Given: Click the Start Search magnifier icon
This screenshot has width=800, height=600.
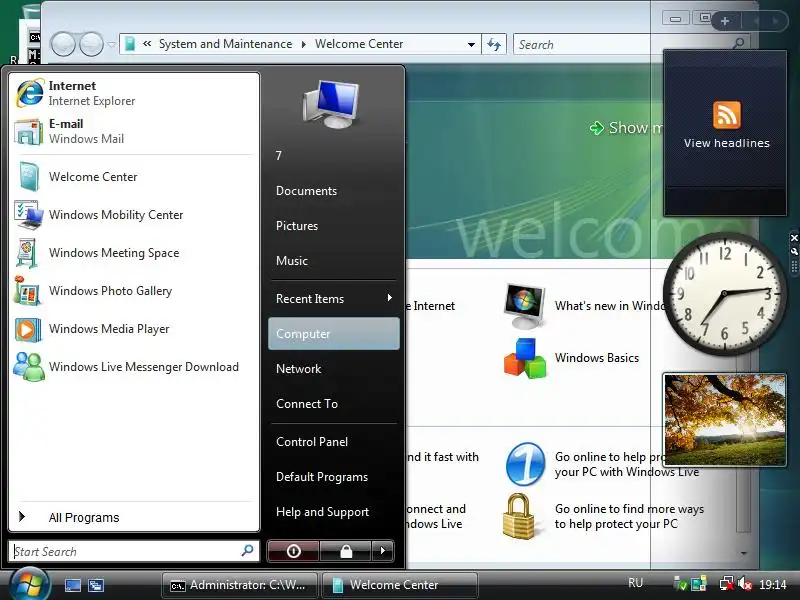Looking at the screenshot, I should (247, 550).
